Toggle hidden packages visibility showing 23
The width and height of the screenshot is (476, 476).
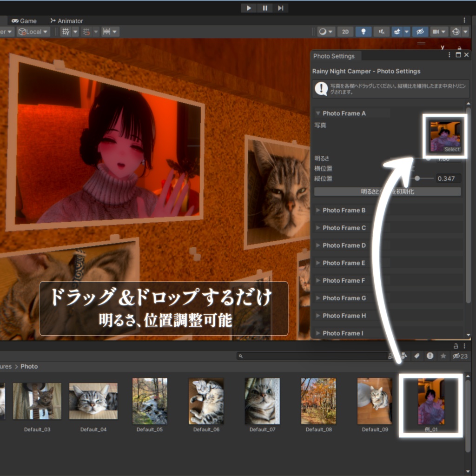coord(460,356)
